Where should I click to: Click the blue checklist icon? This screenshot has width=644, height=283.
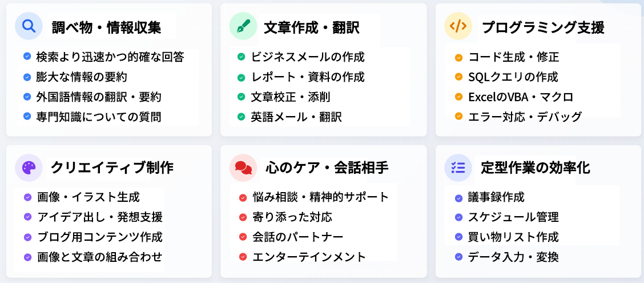point(458,168)
